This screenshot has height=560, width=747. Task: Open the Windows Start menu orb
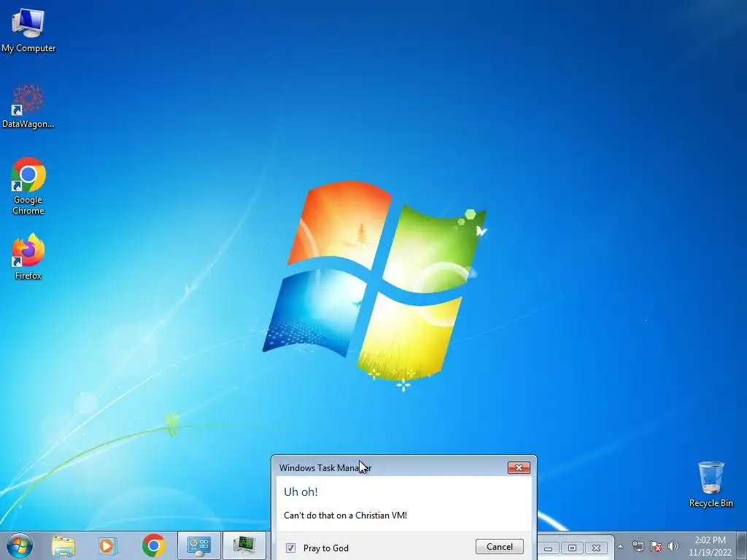click(x=20, y=545)
